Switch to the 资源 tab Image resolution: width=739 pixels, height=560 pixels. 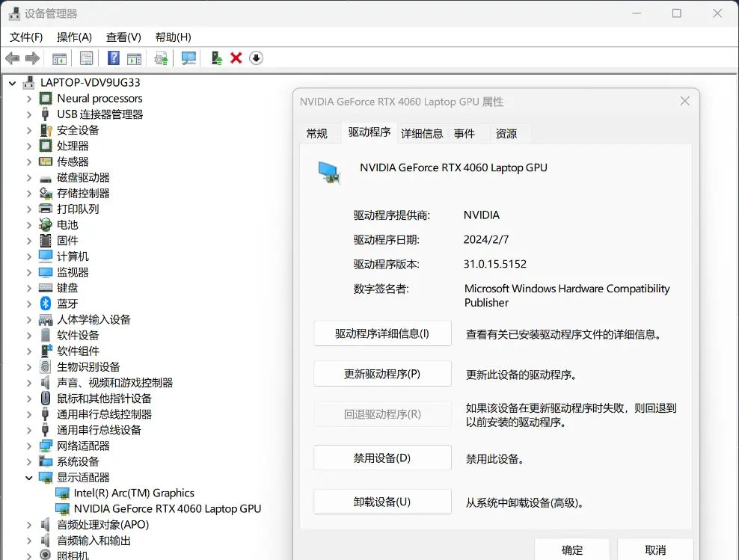(506, 134)
